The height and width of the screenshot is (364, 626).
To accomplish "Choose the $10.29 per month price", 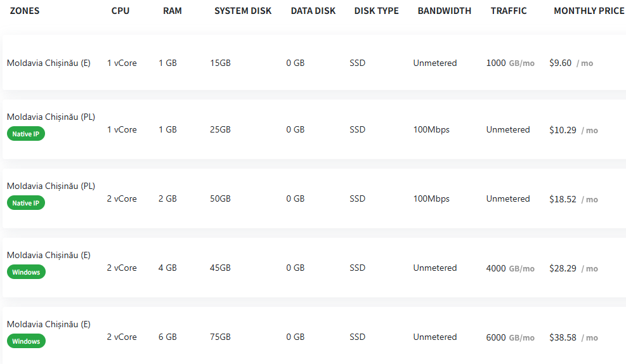I will coord(563,130).
